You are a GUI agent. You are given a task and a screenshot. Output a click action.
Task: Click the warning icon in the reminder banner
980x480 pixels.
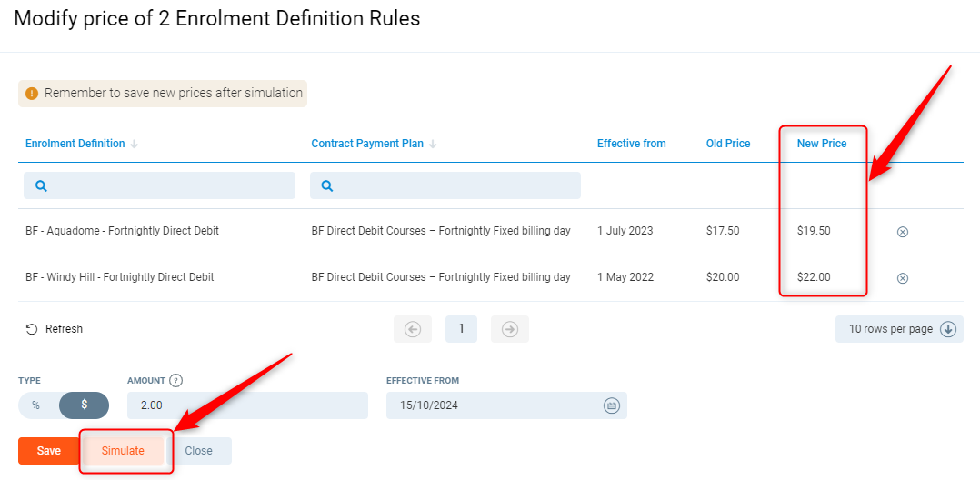point(32,93)
